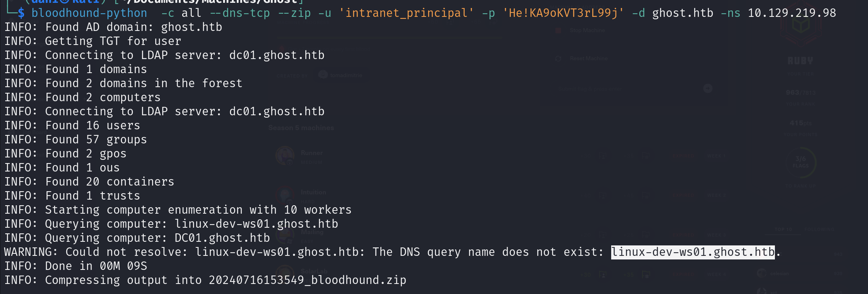The height and width of the screenshot is (294, 868).
Task: Click the bloodhound-python command in the prompt
Action: pos(89,13)
